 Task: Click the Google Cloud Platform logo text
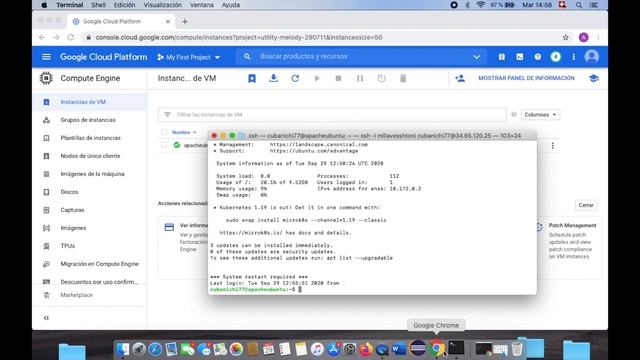click(x=104, y=57)
